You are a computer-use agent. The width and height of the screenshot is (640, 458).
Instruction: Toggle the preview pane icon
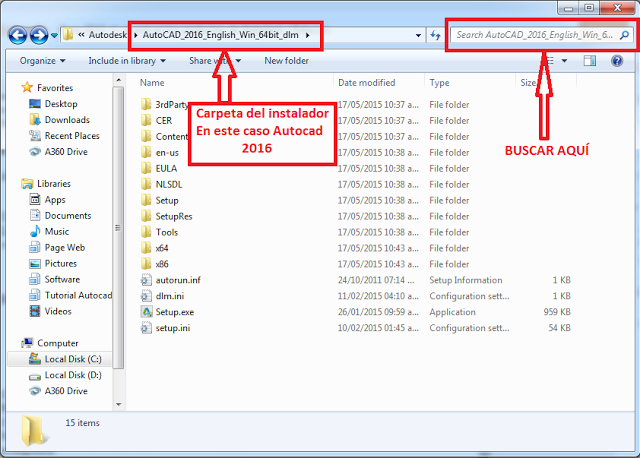590,61
